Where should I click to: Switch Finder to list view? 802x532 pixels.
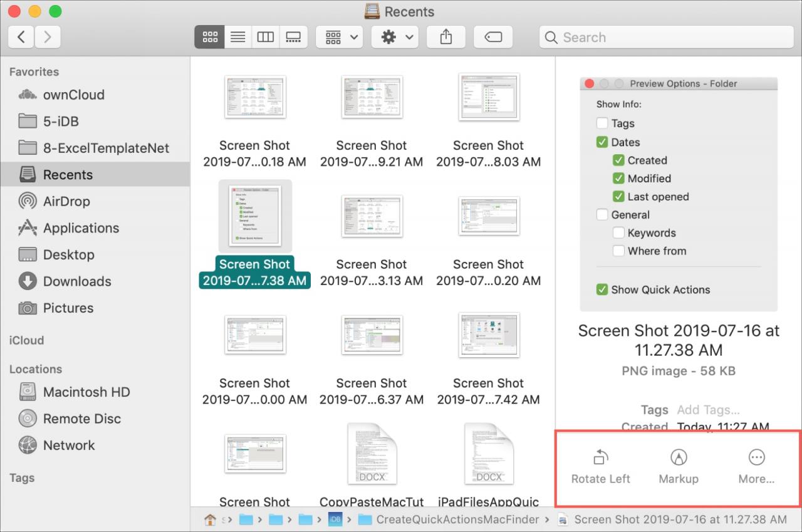click(x=237, y=37)
